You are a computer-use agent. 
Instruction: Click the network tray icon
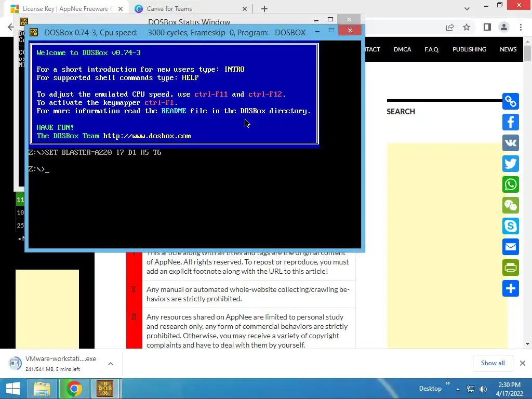coord(471,389)
